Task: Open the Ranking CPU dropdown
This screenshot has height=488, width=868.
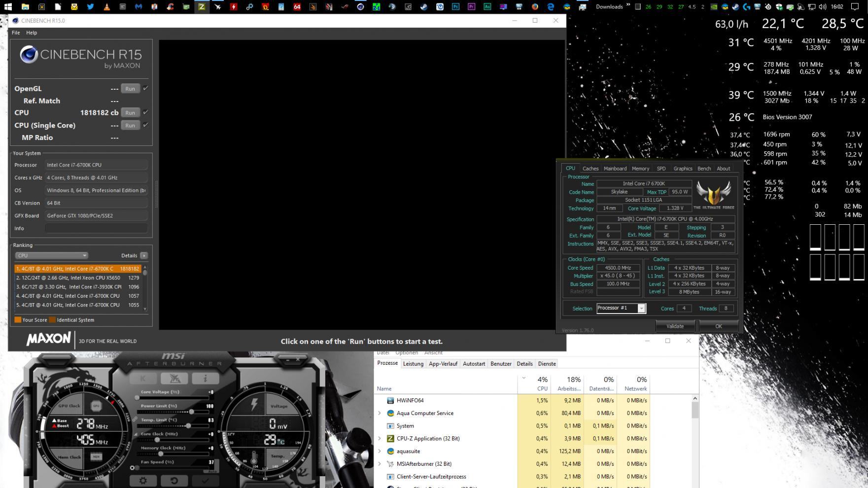Action: point(51,255)
